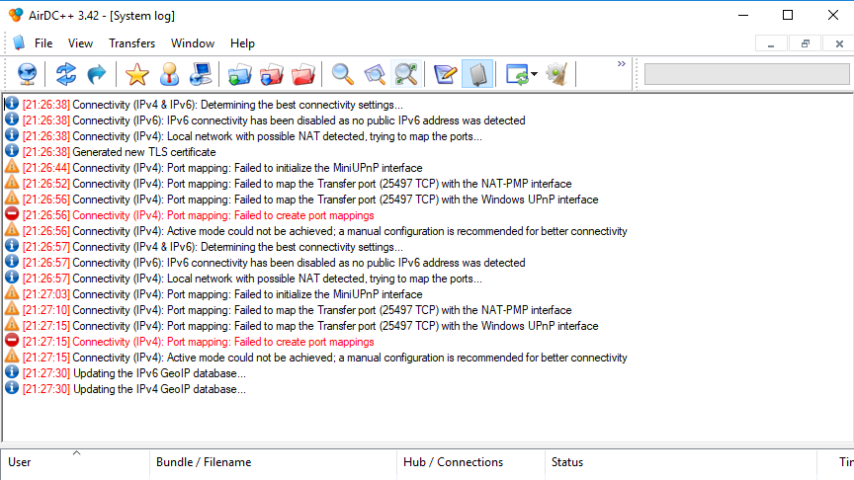The height and width of the screenshot is (480, 854).
Task: Open the Notepad pencil icon
Action: [445, 74]
